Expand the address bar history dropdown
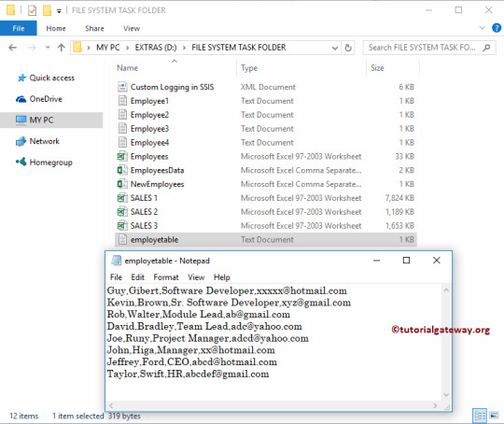 point(335,48)
